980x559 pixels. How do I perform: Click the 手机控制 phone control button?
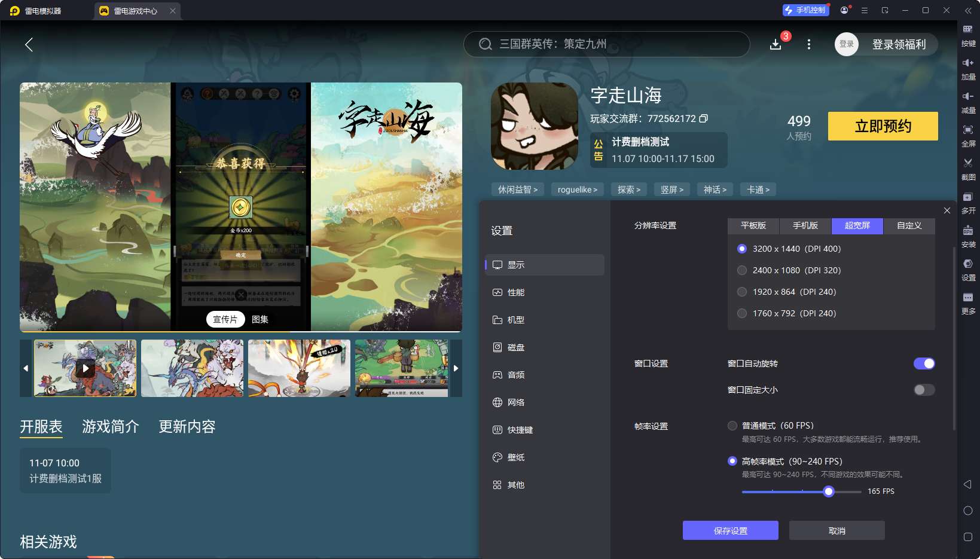pos(805,10)
